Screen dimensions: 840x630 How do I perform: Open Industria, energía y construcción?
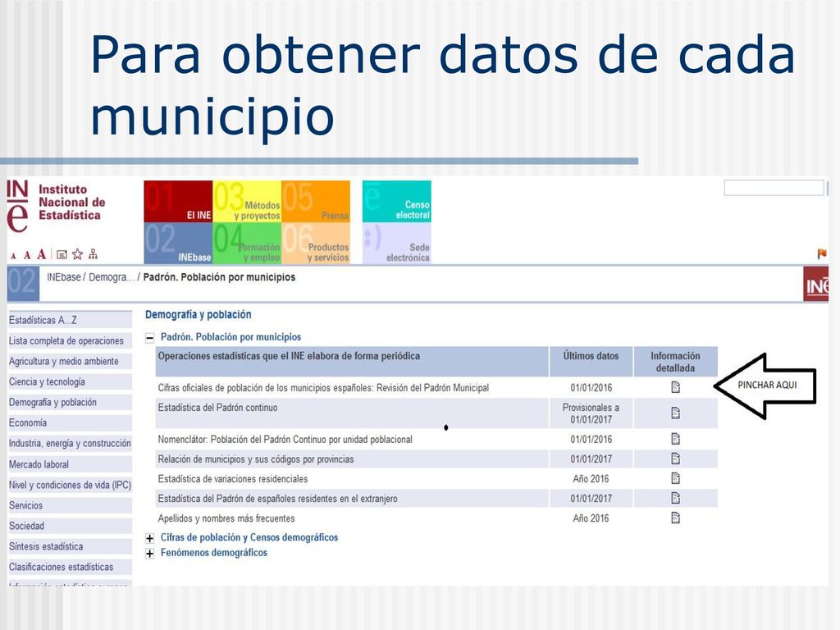click(70, 444)
